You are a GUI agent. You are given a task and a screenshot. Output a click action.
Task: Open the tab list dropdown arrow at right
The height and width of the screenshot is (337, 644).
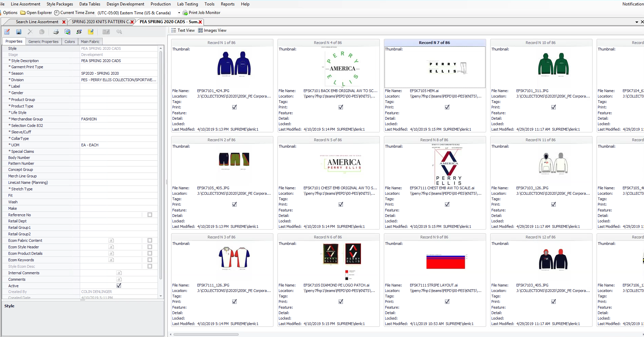point(637,22)
